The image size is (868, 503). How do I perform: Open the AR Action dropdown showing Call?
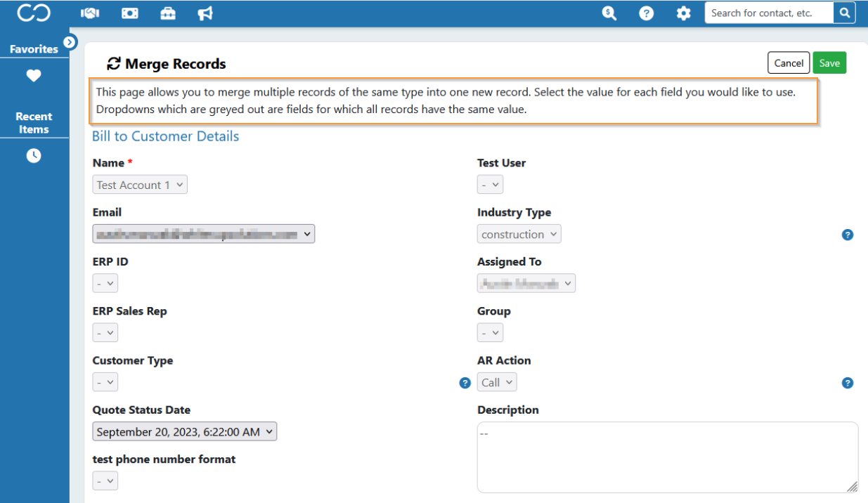[497, 382]
